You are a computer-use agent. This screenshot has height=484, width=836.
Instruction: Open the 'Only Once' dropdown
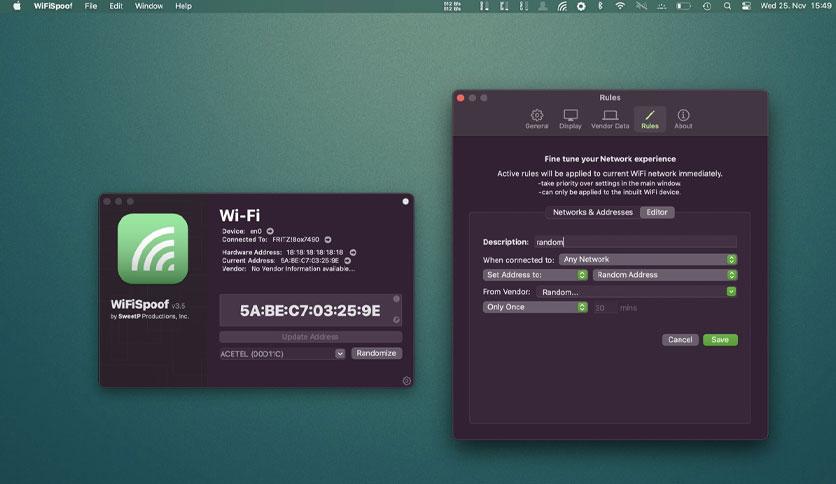pos(535,307)
